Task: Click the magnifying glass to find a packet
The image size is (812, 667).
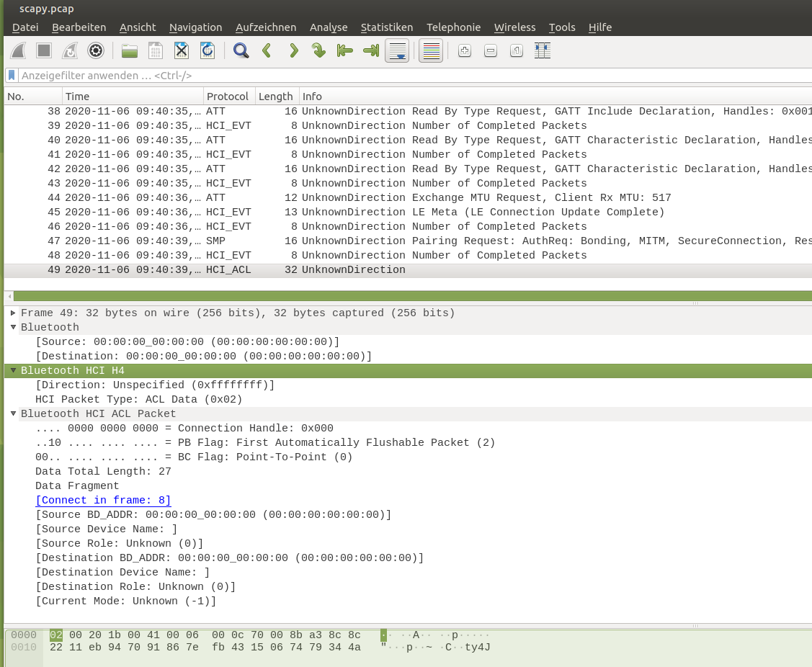Action: [x=241, y=50]
